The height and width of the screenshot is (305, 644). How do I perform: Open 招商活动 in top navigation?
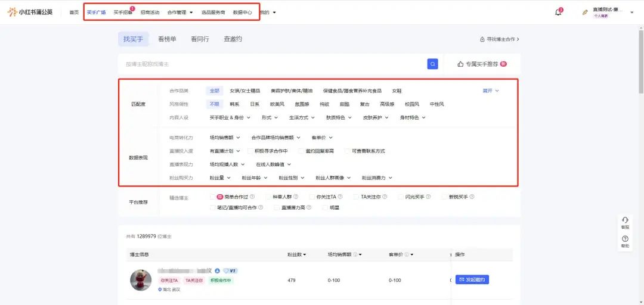tap(150, 13)
